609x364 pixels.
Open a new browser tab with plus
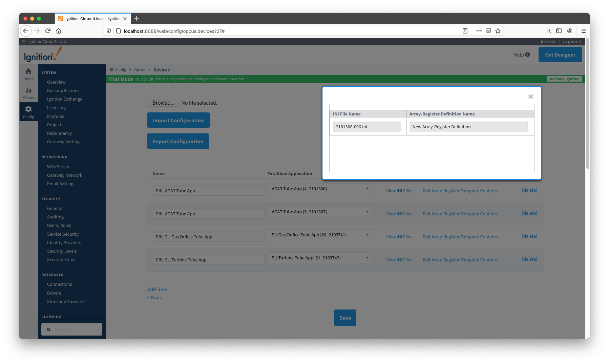[x=136, y=18]
